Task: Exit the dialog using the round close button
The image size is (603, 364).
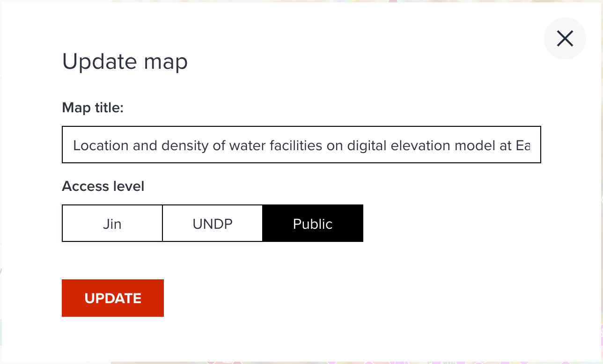Action: click(565, 38)
